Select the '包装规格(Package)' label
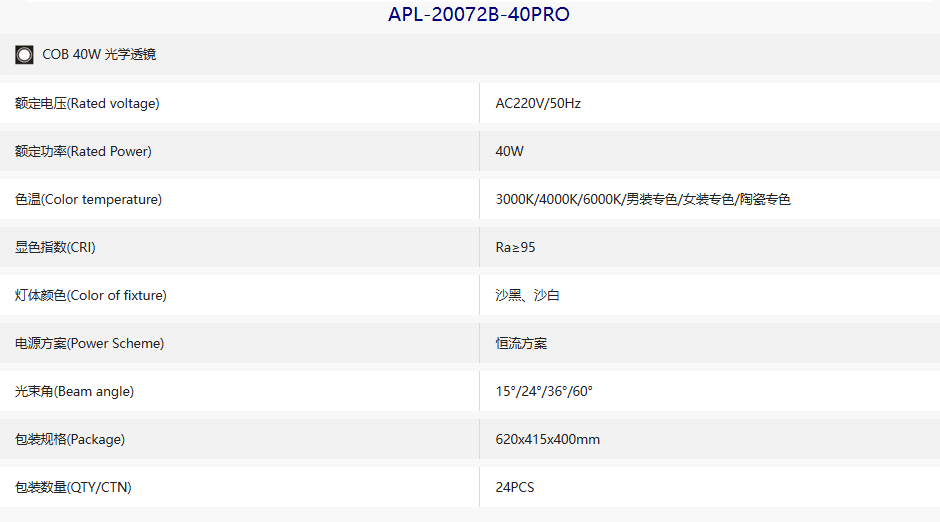 [70, 439]
